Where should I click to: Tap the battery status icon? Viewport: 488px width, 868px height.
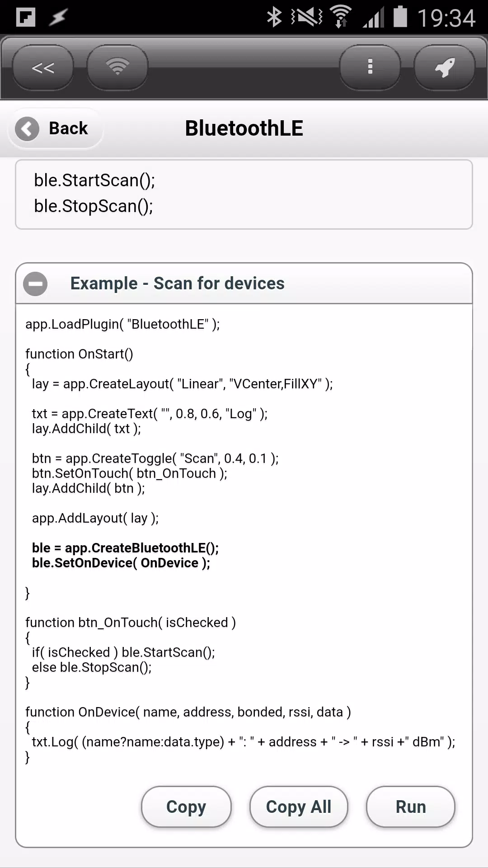pos(400,17)
